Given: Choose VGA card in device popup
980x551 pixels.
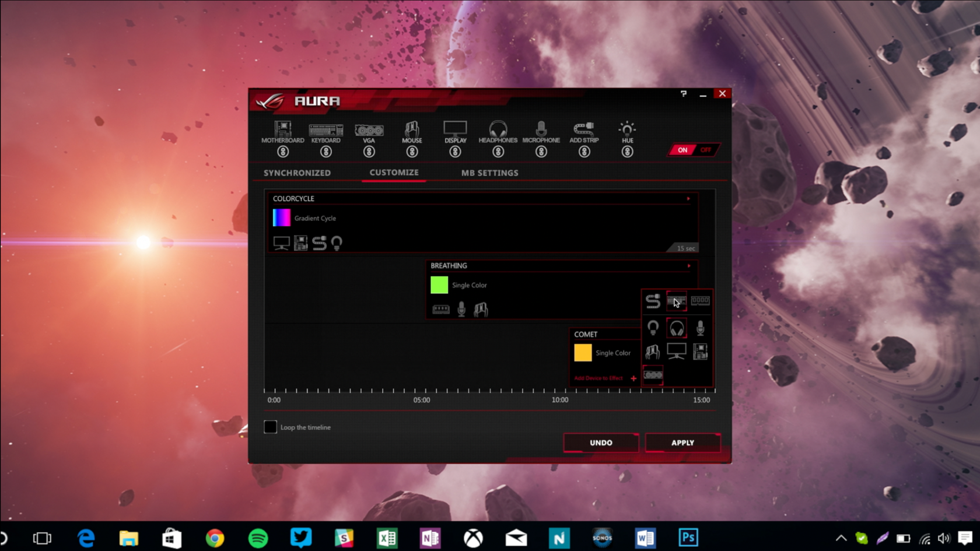Looking at the screenshot, I should pos(653,375).
